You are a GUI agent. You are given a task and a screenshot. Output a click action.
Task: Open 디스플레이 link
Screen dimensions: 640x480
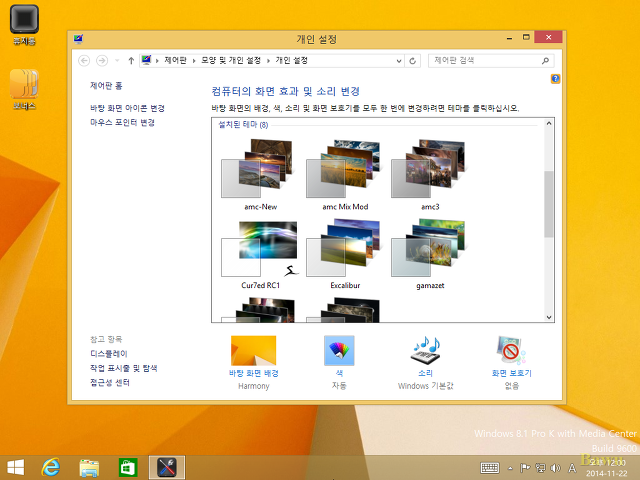[x=109, y=353]
